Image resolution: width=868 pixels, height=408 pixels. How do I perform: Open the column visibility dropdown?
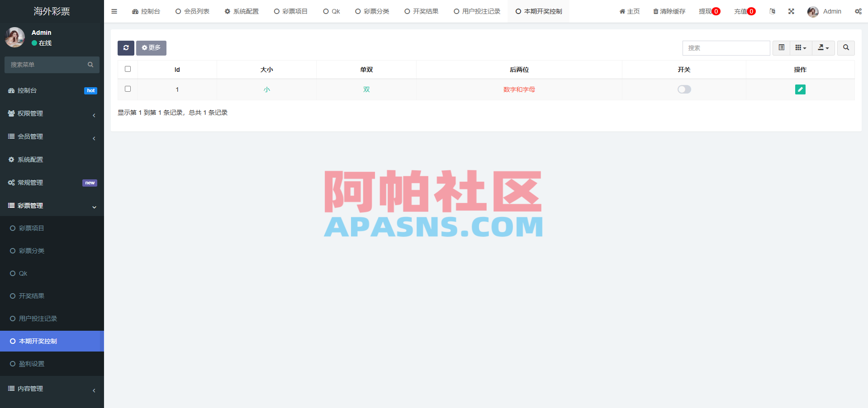pos(801,48)
